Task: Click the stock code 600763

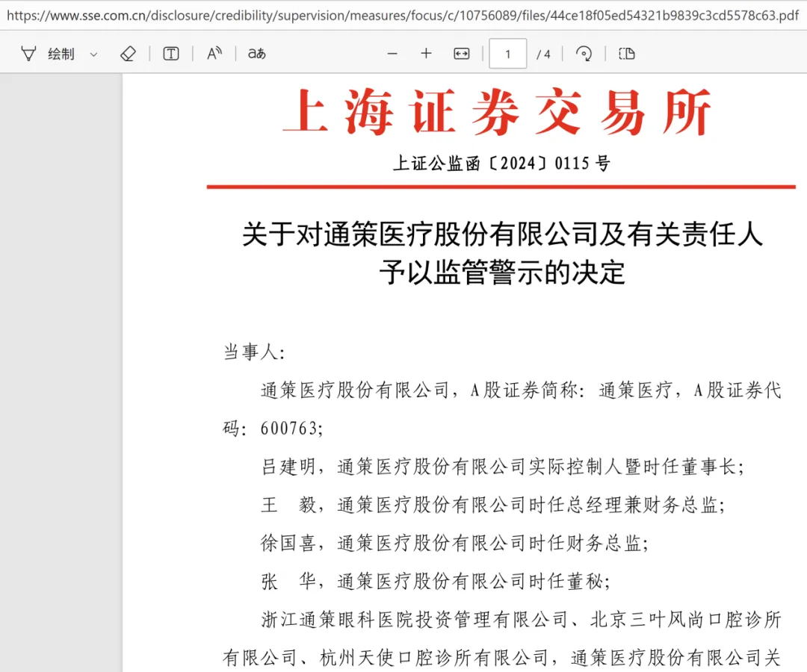Action: pos(289,429)
